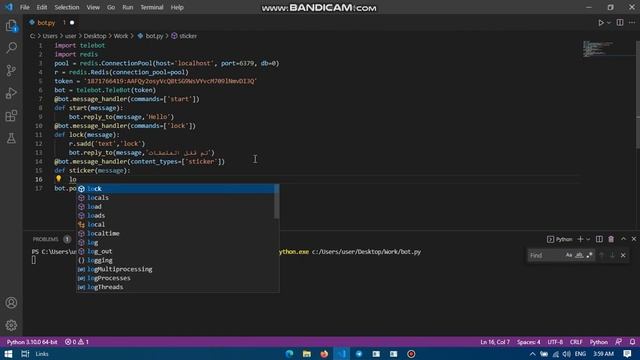Close the terminal panel

pyautogui.click(x=634, y=239)
